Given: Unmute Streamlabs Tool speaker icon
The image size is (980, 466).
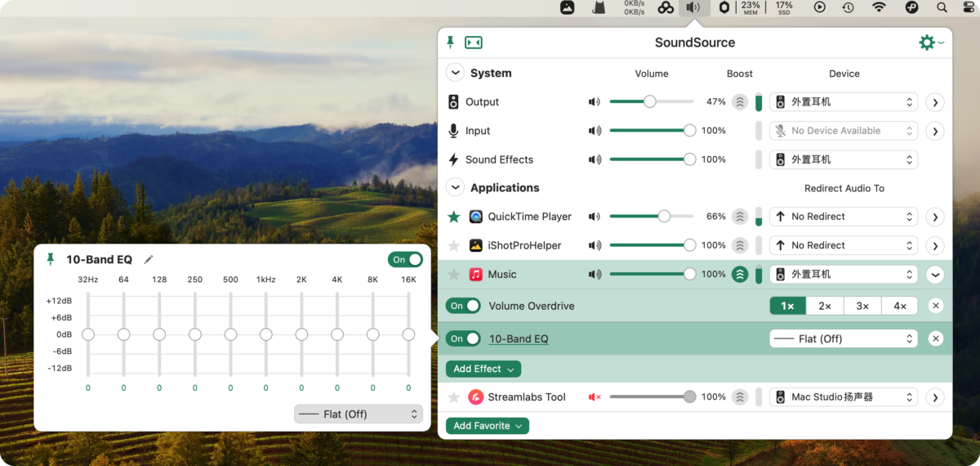Looking at the screenshot, I should coord(595,397).
